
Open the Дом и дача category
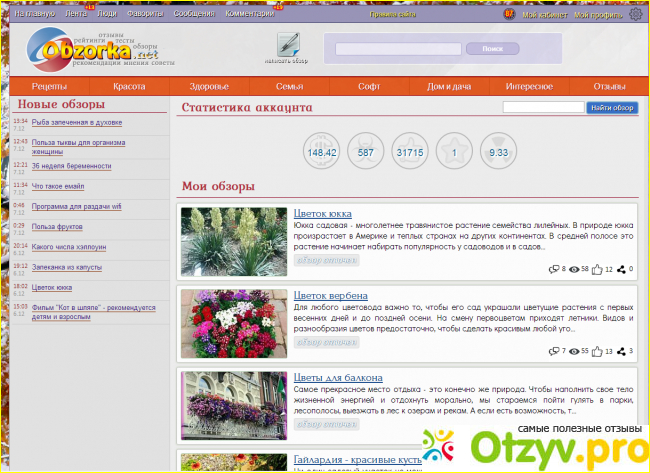coord(450,87)
